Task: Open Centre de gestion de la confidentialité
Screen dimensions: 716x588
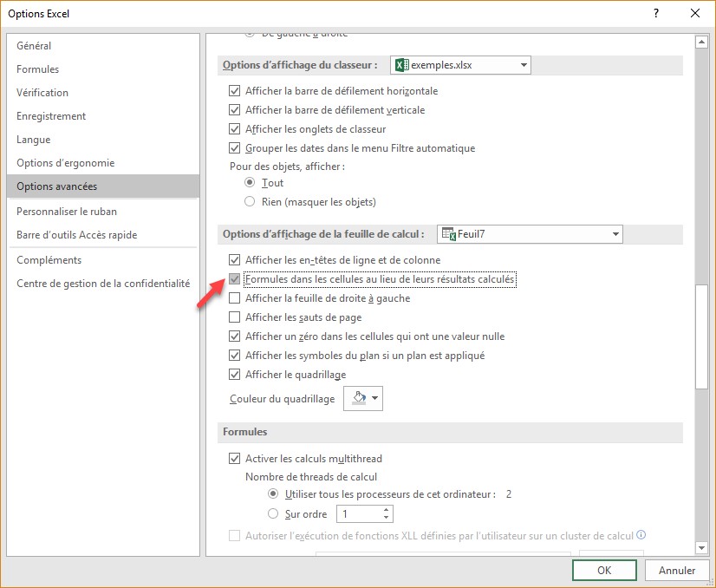Action: [103, 284]
